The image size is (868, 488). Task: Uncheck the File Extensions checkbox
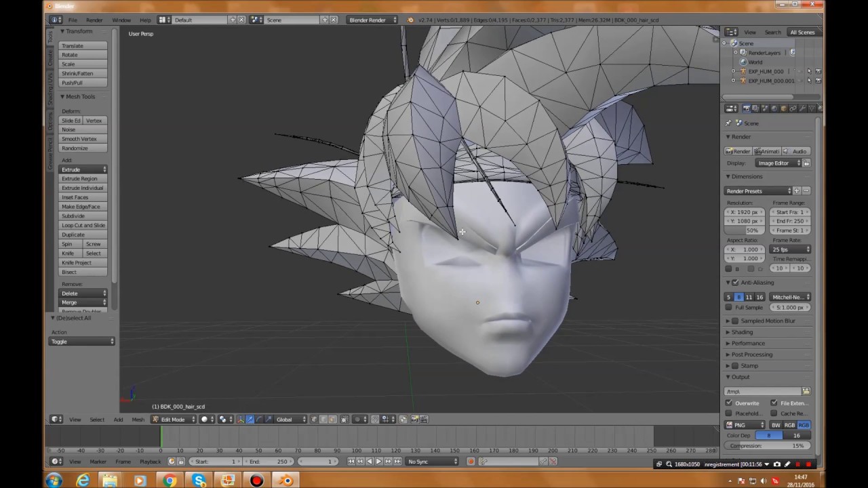(x=774, y=403)
